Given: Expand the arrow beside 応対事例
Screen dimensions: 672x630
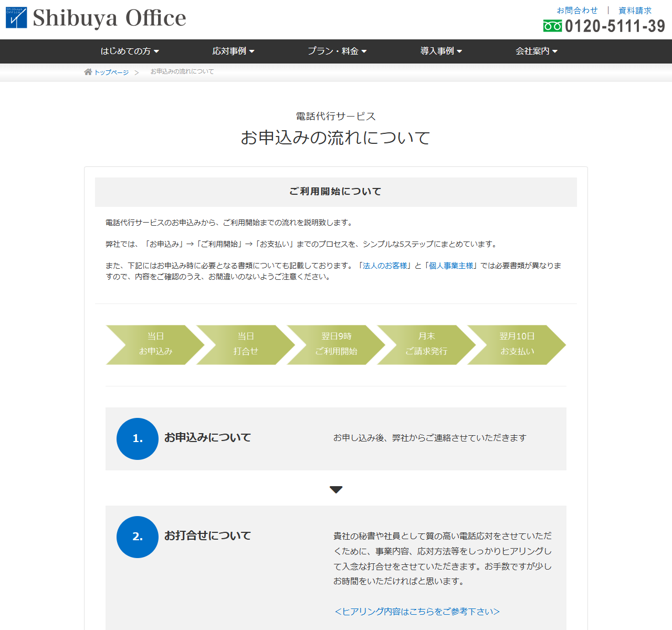Looking at the screenshot, I should point(251,51).
